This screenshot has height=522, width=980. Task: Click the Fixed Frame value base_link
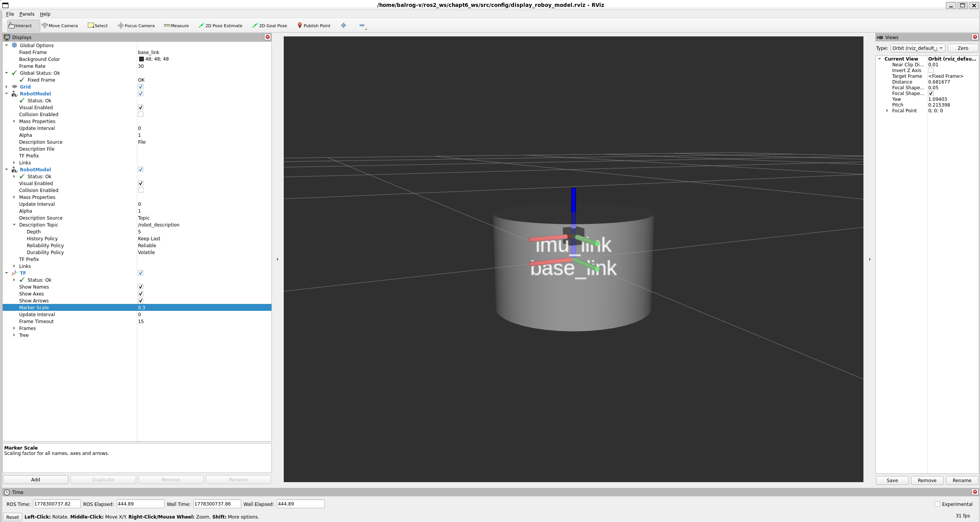click(149, 52)
